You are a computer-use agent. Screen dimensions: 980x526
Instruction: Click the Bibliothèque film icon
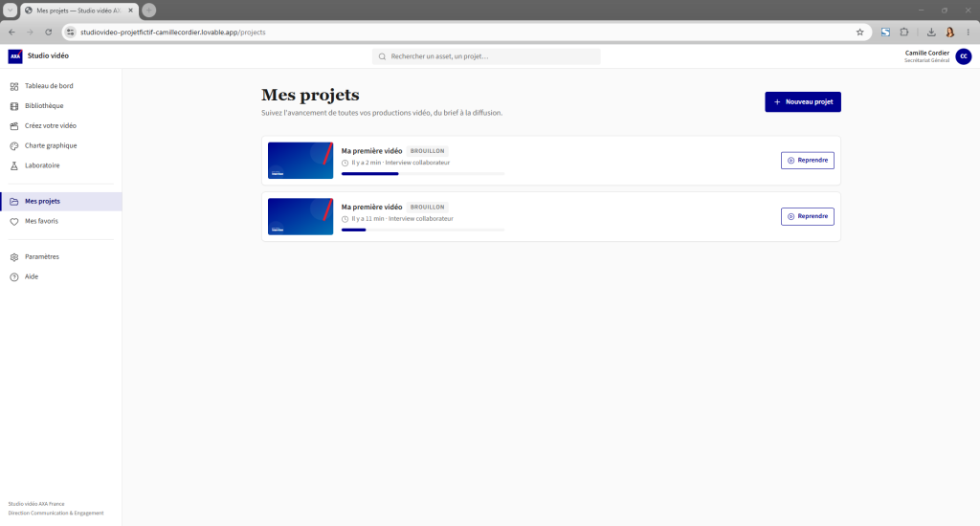point(14,106)
